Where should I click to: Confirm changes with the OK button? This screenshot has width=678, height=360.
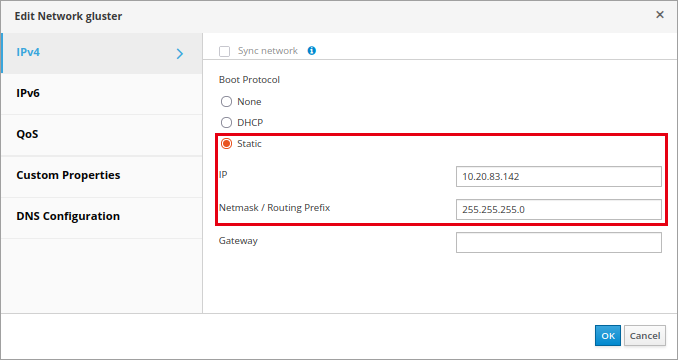[x=608, y=336]
